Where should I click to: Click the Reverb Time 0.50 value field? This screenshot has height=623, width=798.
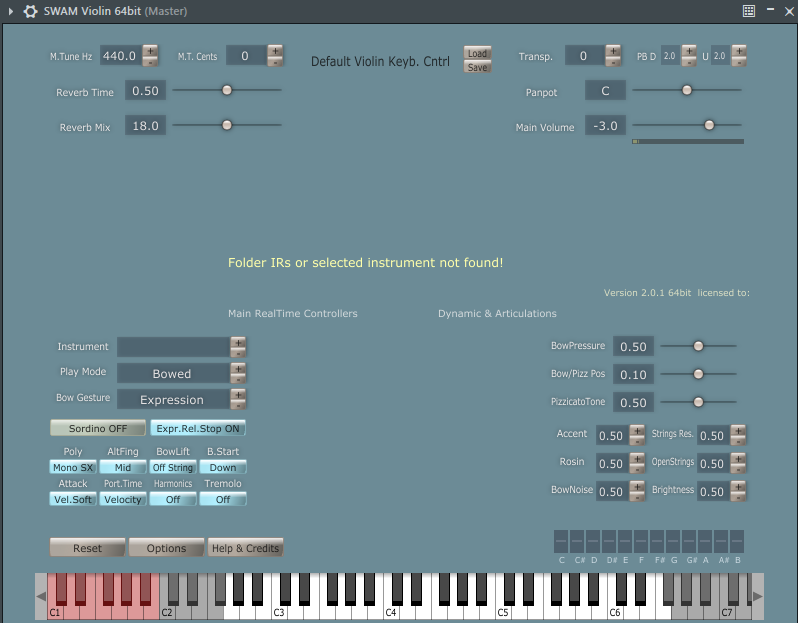(146, 91)
